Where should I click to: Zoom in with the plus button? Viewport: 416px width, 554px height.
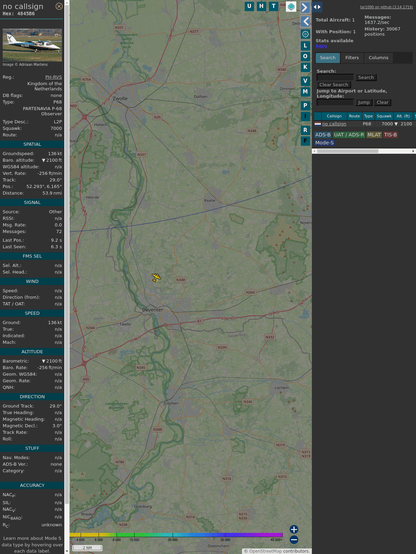tap(294, 529)
